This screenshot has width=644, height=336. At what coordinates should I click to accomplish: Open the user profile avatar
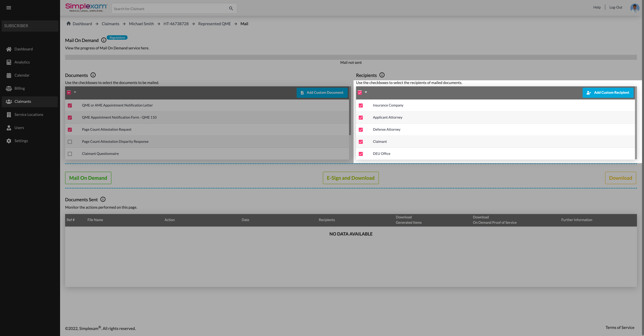point(634,8)
